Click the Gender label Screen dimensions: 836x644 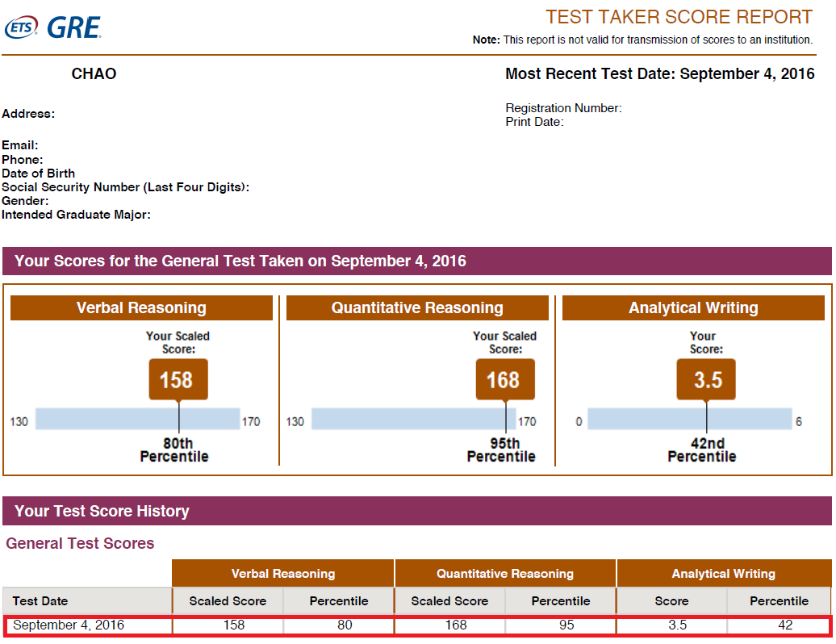[25, 201]
